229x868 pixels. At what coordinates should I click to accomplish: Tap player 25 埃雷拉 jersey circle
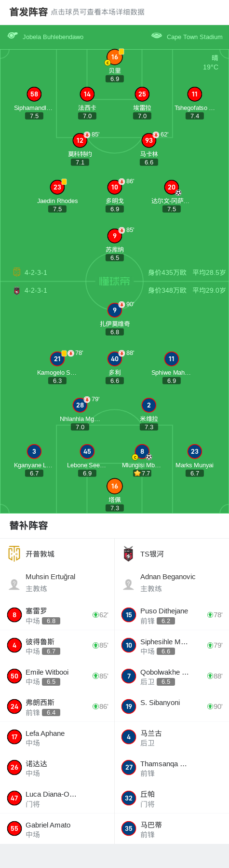click(x=142, y=94)
